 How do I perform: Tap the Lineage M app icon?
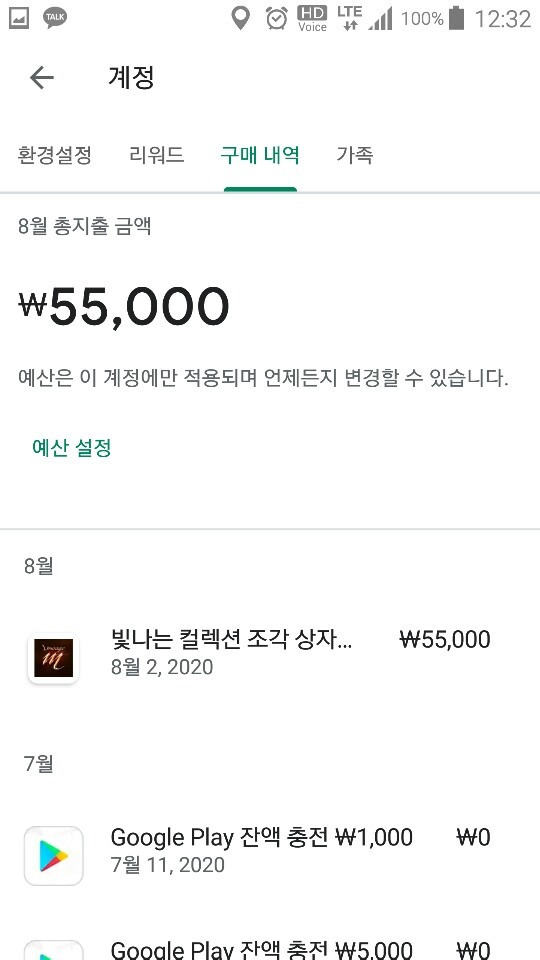click(x=53, y=658)
